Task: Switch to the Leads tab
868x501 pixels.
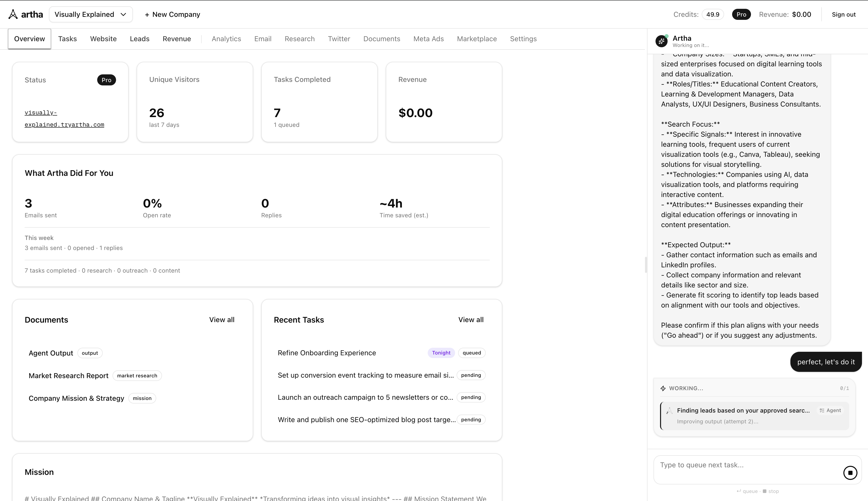Action: (139, 39)
